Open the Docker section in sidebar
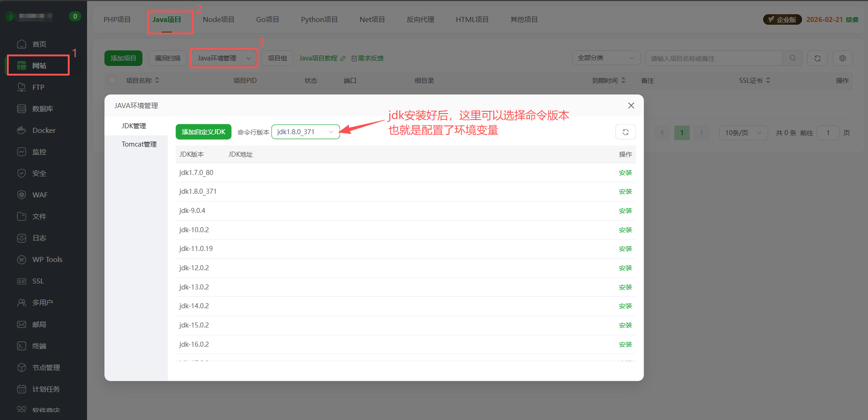This screenshot has height=420, width=868. (x=43, y=130)
